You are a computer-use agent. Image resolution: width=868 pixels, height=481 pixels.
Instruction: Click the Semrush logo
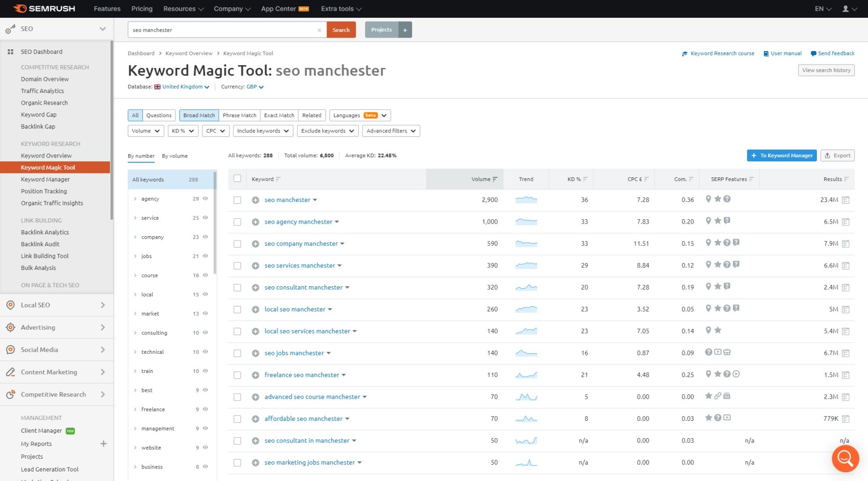pyautogui.click(x=44, y=9)
